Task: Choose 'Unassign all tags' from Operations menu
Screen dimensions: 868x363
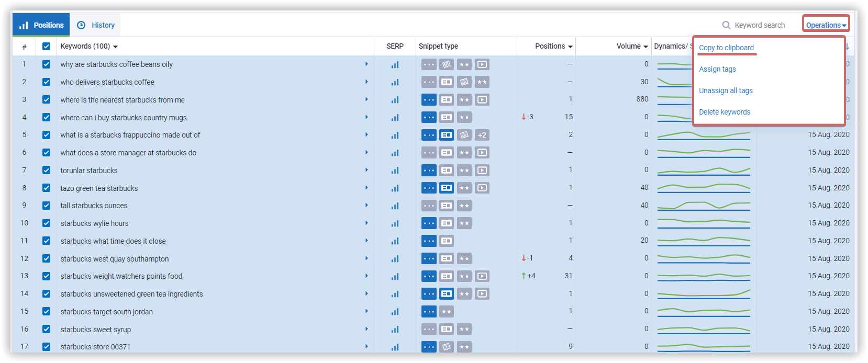Action: pyautogui.click(x=726, y=90)
